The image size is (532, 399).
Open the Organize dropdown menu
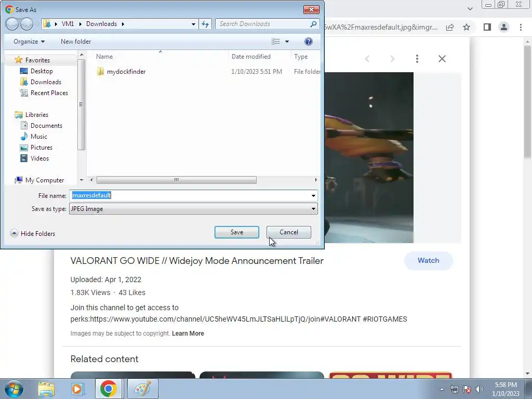(29, 42)
